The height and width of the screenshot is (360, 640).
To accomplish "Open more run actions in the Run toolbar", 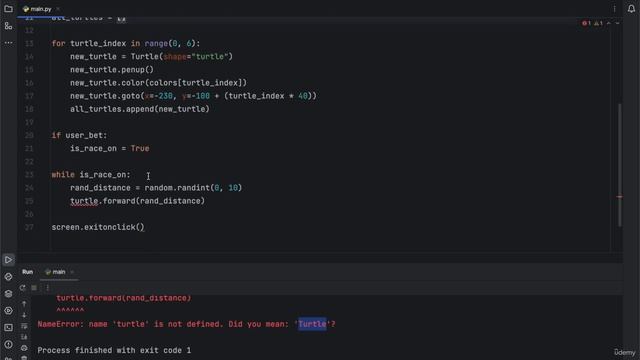I will [47, 288].
